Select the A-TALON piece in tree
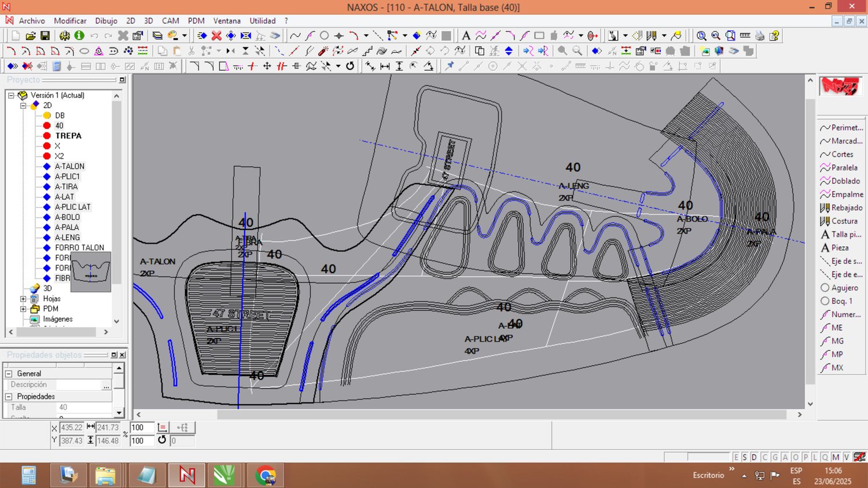Viewport: 868px width, 488px height. 69,166
